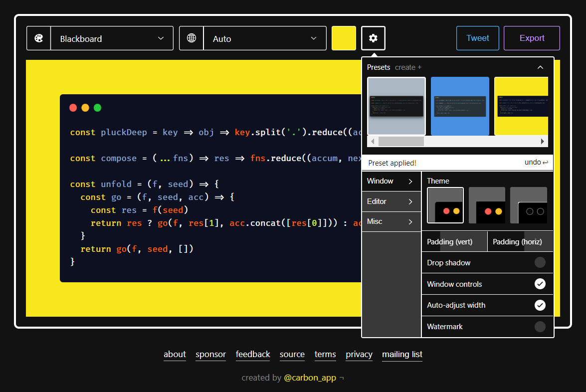
Task: Open the Misc settings menu
Action: coord(391,221)
